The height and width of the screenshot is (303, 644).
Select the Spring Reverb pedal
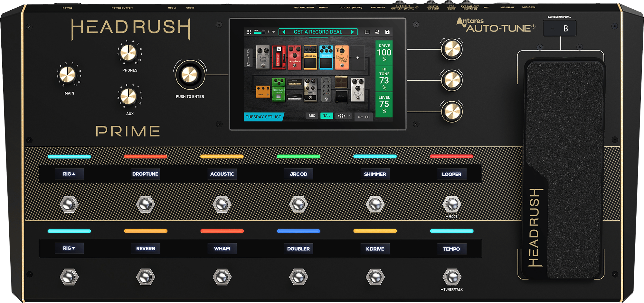310,89
